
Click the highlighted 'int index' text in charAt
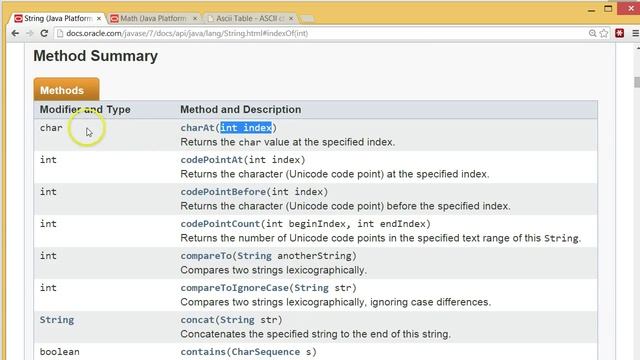(x=246, y=128)
